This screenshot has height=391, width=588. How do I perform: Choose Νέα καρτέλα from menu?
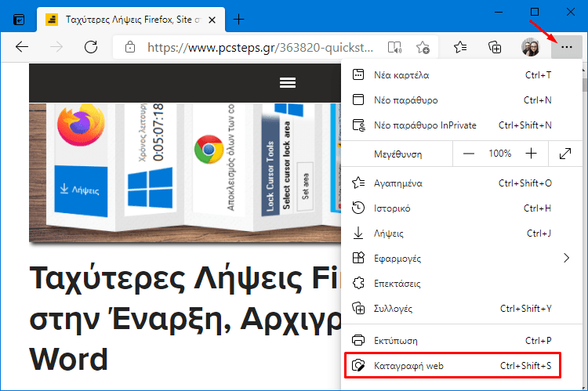(461, 75)
